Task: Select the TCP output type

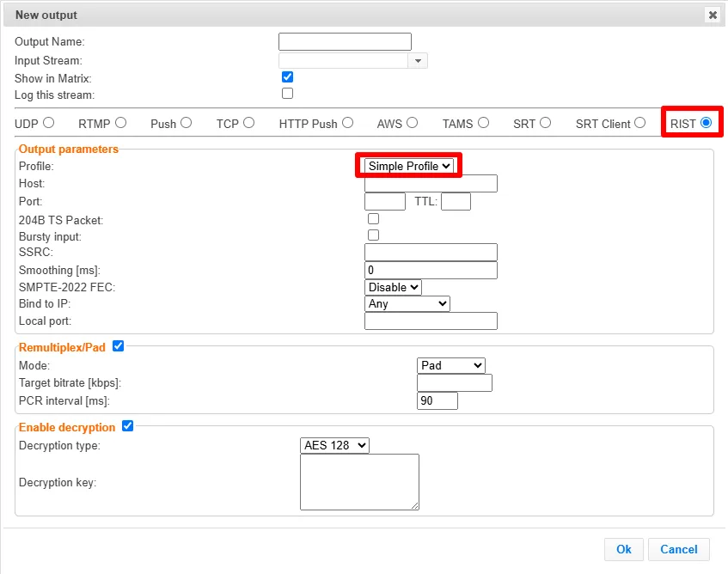Action: point(249,123)
